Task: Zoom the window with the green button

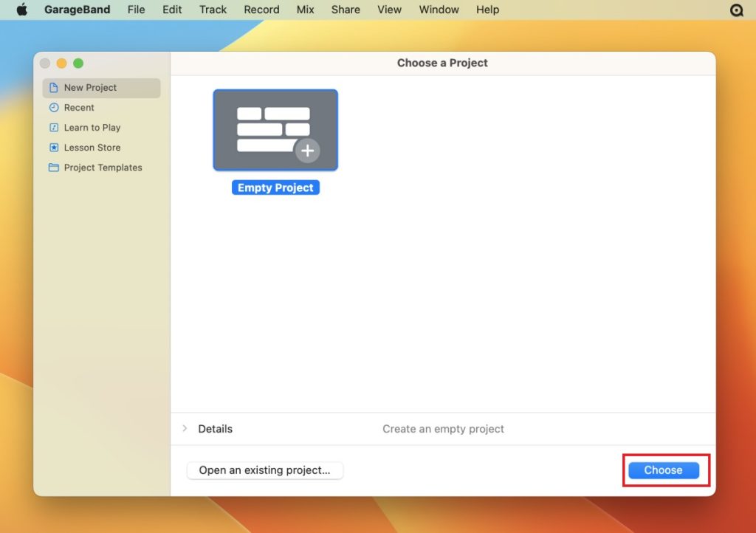Action: (78, 63)
